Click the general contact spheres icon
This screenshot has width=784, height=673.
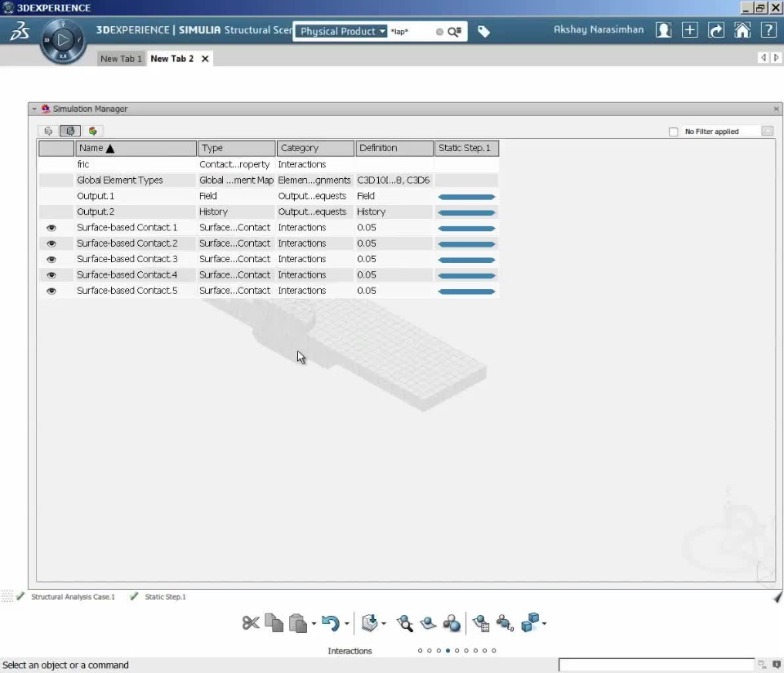[x=452, y=623]
